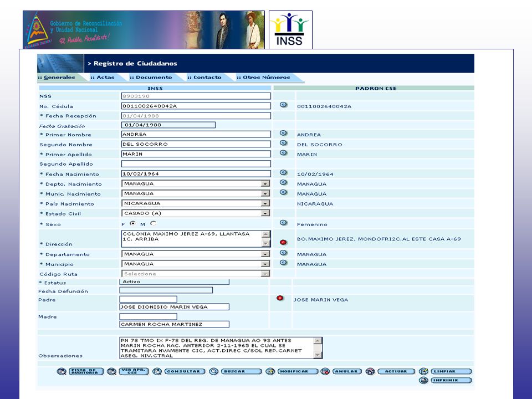Click Observaciones scrollbar down arrow
532x399 pixels.
click(318, 355)
